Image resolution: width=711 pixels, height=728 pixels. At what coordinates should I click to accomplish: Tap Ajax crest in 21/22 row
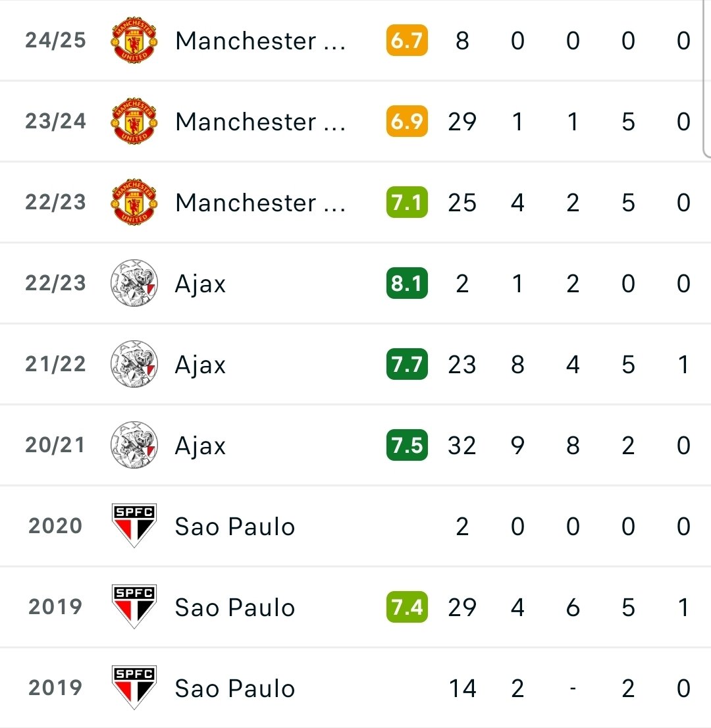click(134, 364)
